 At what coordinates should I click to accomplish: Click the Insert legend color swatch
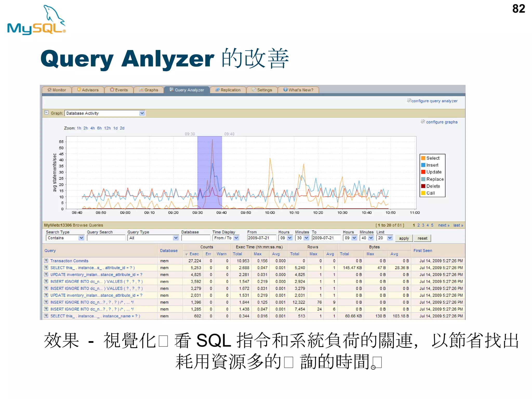point(423,165)
